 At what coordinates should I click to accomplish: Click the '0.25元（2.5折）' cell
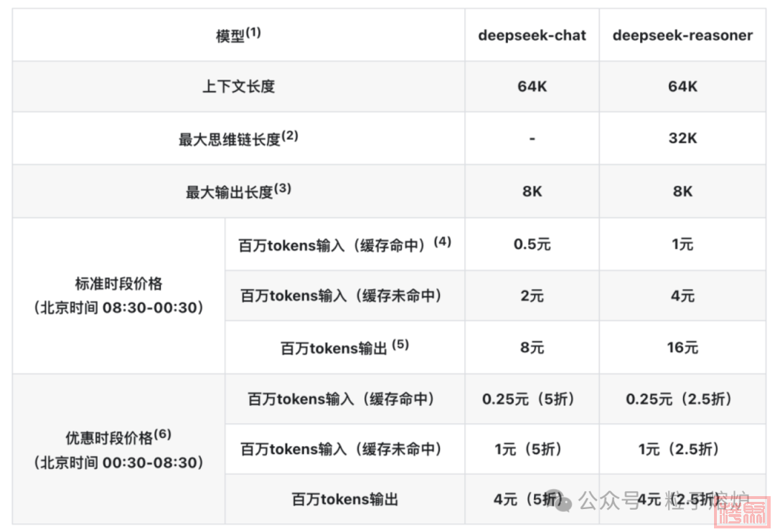point(682,399)
